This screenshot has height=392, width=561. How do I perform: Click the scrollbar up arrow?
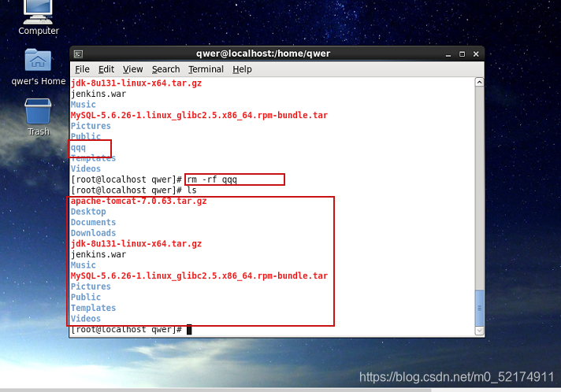pos(479,82)
